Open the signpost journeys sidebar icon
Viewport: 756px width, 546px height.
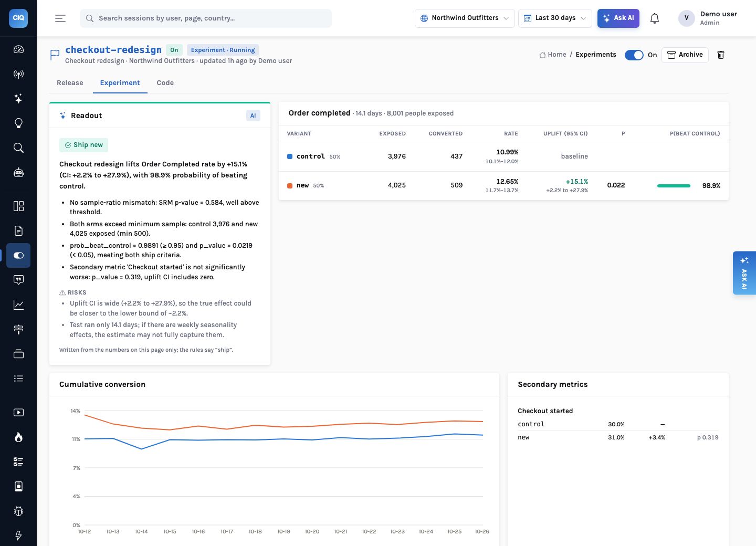coord(18,329)
